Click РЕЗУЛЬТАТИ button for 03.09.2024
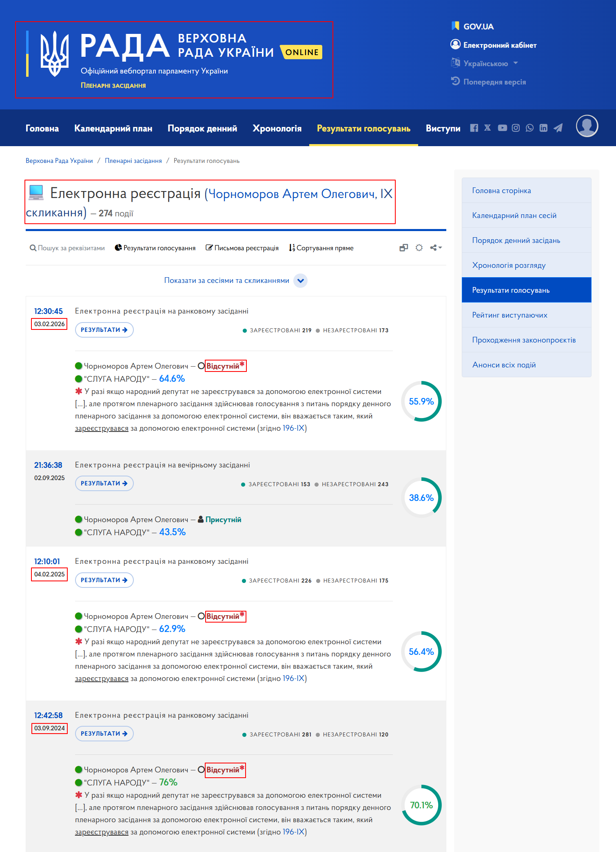The image size is (616, 852). [104, 734]
